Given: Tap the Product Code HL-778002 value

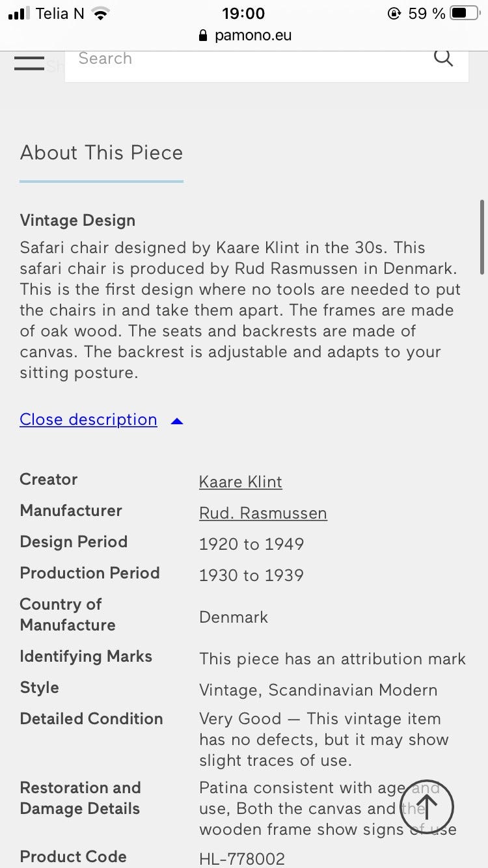Looking at the screenshot, I should (242, 859).
